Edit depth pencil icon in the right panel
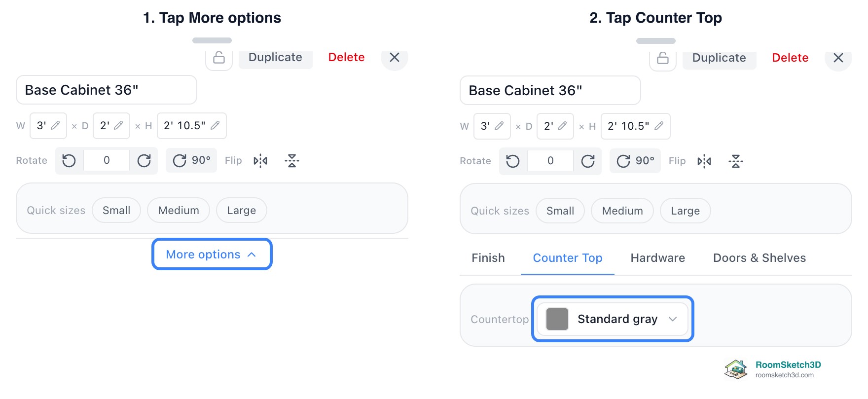 pyautogui.click(x=562, y=126)
